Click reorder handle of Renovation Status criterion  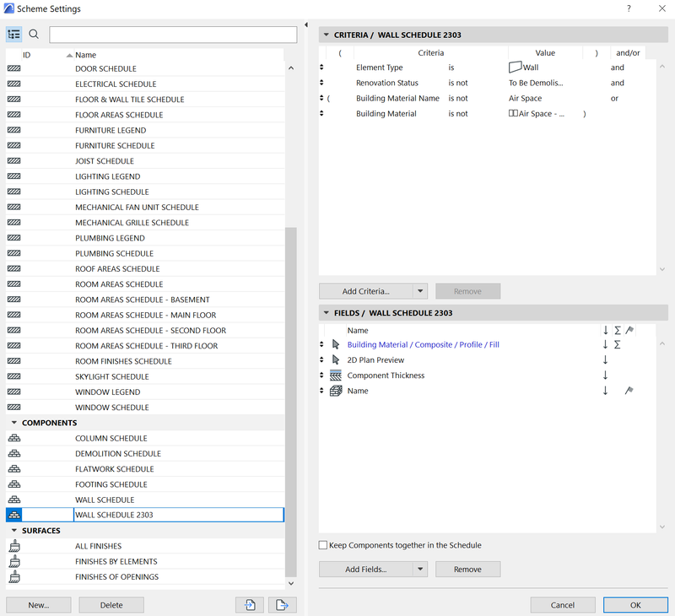tap(321, 83)
